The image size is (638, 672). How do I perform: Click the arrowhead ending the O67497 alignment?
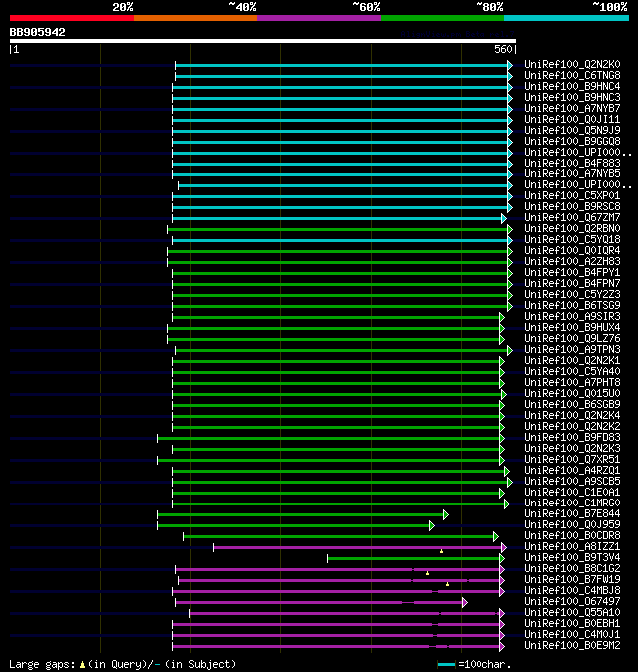point(464,602)
